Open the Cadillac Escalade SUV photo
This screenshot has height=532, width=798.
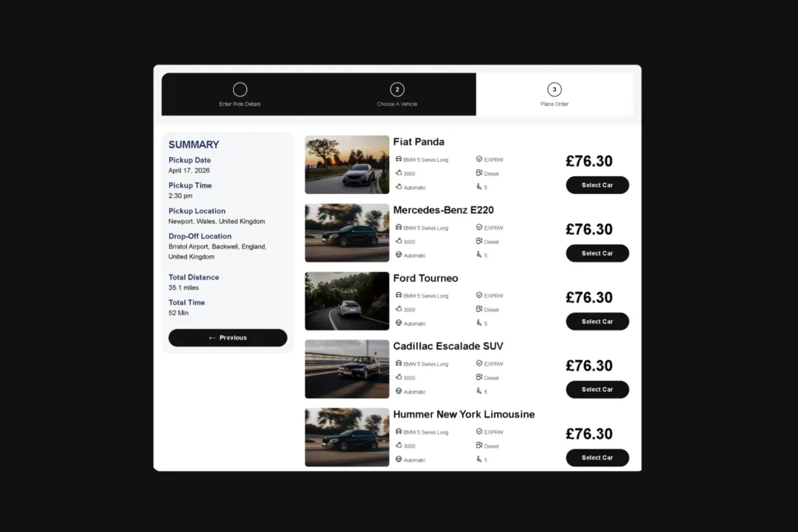pyautogui.click(x=347, y=369)
